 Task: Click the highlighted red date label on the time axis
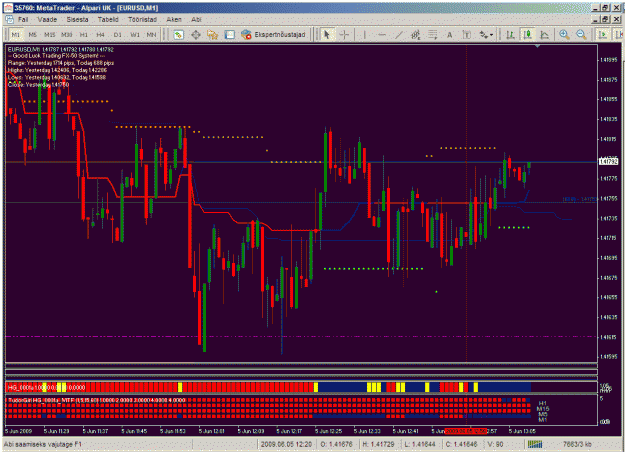coord(466,431)
